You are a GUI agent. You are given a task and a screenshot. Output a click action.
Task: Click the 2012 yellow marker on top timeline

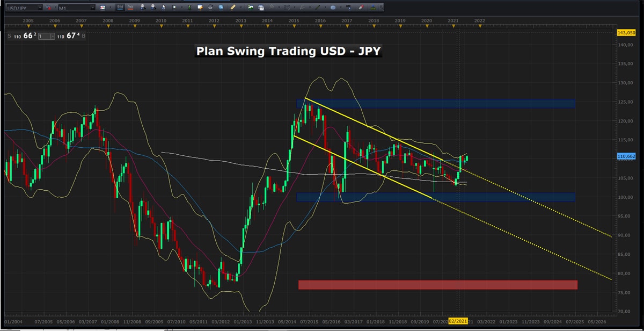click(x=214, y=26)
